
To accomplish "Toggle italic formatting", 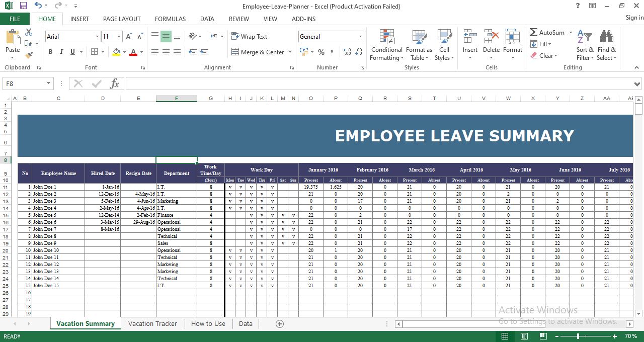I will coord(61,52).
